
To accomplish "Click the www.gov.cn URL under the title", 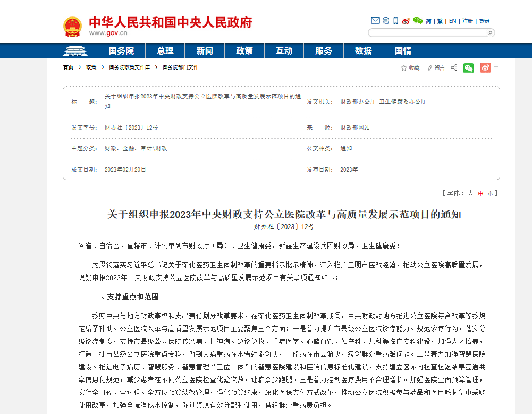I will [108, 33].
